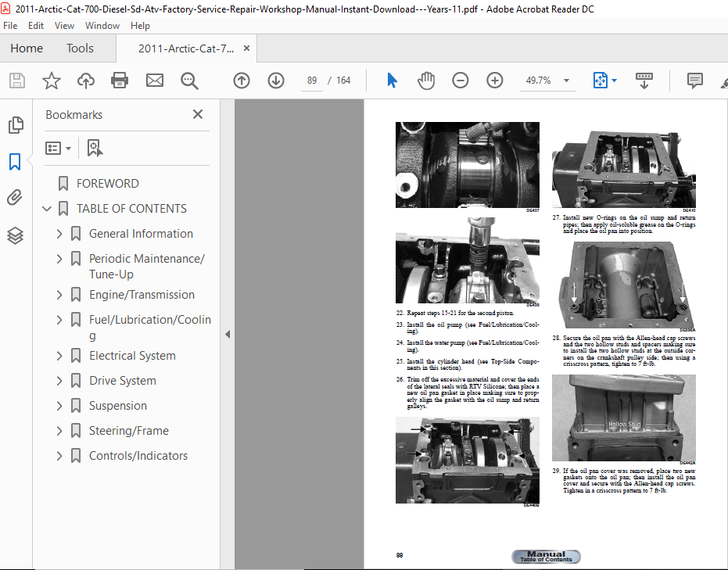This screenshot has width=728, height=570.
Task: Select the arrow selection tool
Action: point(393,81)
